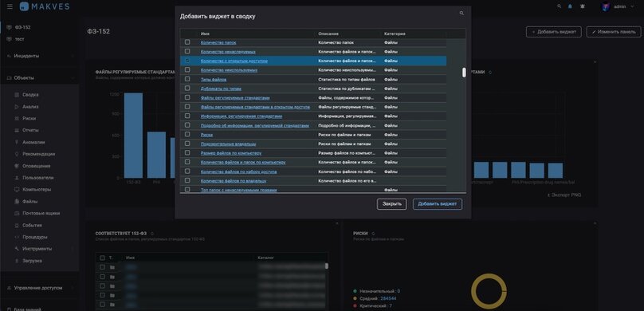Image resolution: width=644 pixels, height=311 pixels.
Task: Open the notifications bell in top bar
Action: (x=570, y=6)
